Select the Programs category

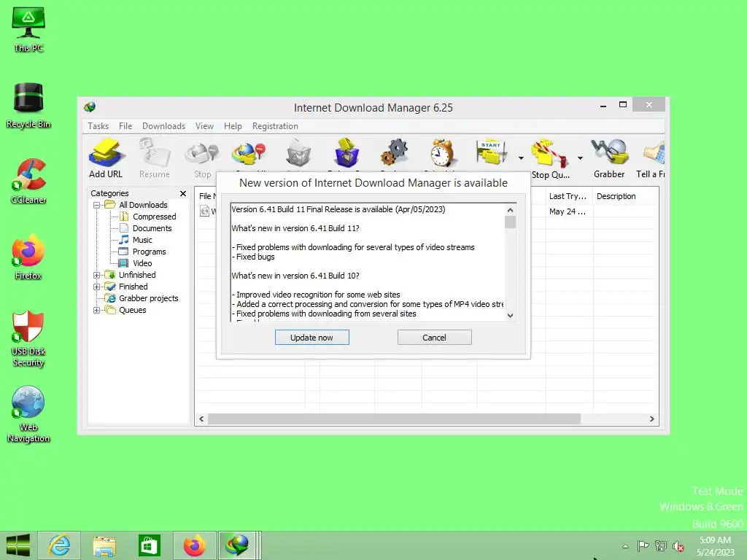(149, 252)
